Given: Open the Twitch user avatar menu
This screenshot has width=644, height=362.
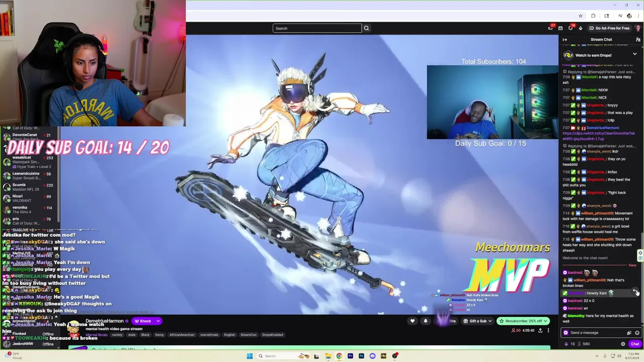Looking at the screenshot, I should pos(638,28).
